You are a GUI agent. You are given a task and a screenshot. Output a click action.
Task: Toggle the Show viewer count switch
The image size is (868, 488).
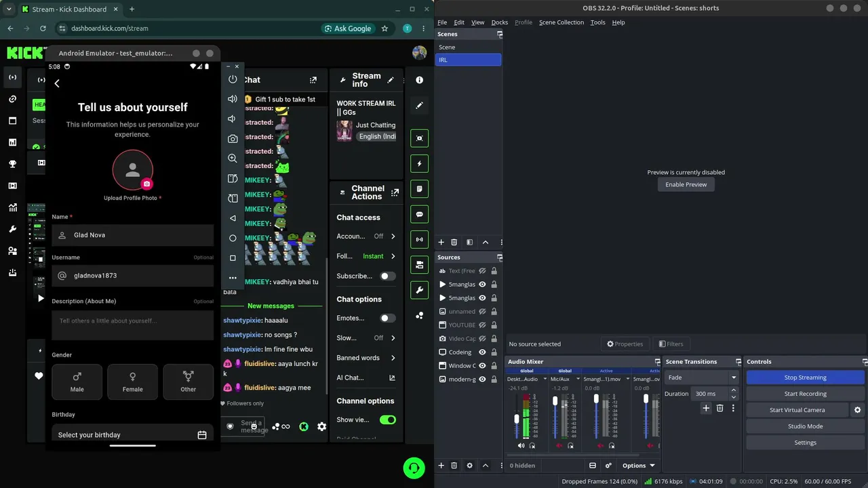pos(387,420)
